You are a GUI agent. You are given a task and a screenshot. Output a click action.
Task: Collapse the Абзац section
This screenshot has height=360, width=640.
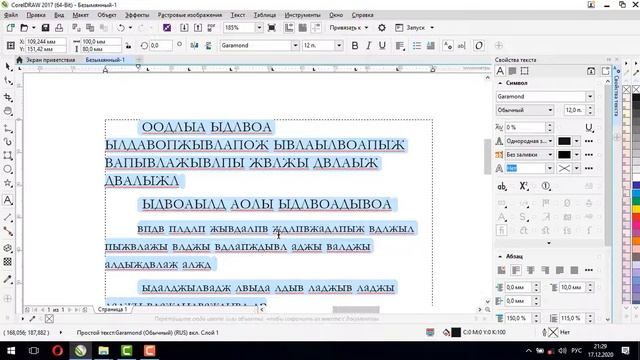click(x=500, y=256)
